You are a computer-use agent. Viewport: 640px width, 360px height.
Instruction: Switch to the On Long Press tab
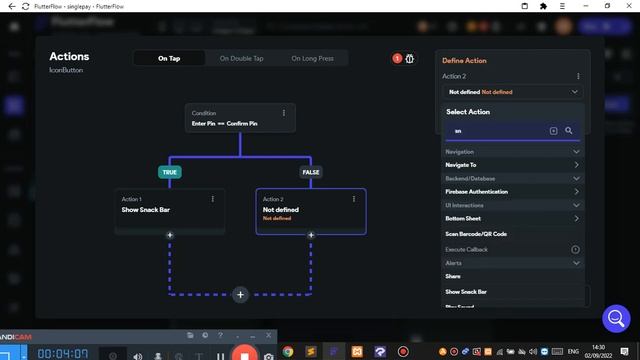[x=312, y=58]
